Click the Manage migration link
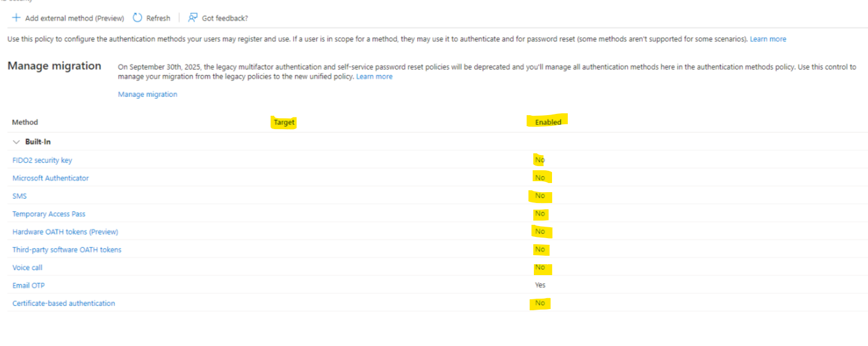This screenshot has width=868, height=346. click(148, 94)
